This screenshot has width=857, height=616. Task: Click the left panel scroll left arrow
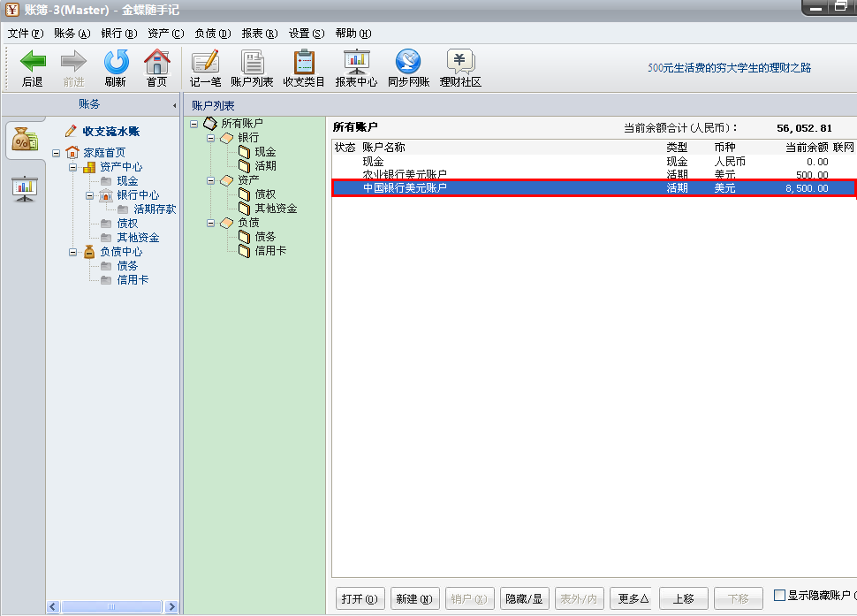(53, 606)
